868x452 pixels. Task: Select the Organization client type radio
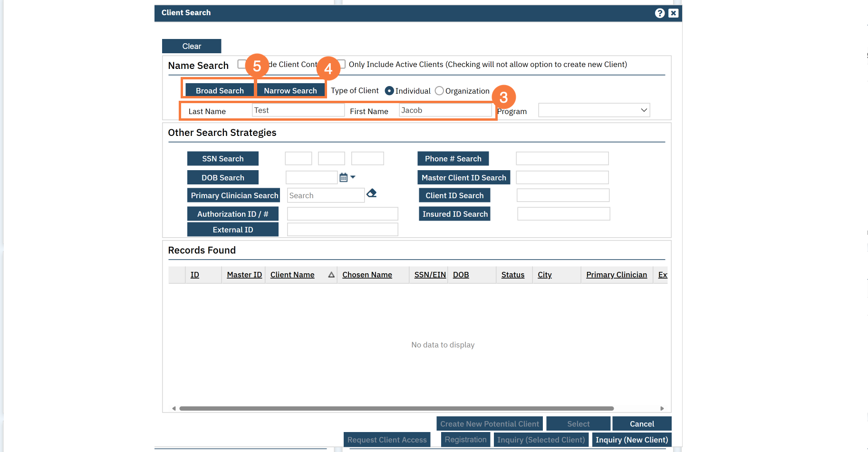pyautogui.click(x=439, y=91)
